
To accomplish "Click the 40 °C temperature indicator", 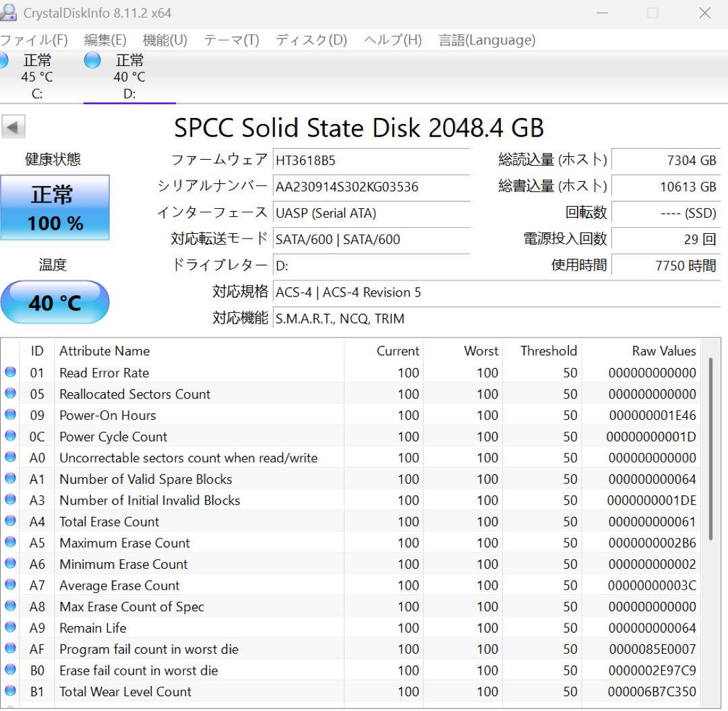I will (55, 303).
